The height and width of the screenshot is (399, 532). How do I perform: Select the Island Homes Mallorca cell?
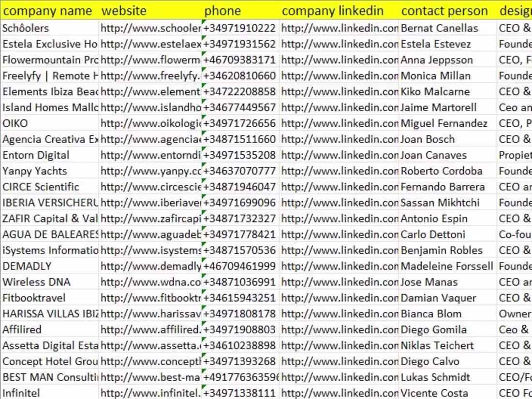[50, 107]
